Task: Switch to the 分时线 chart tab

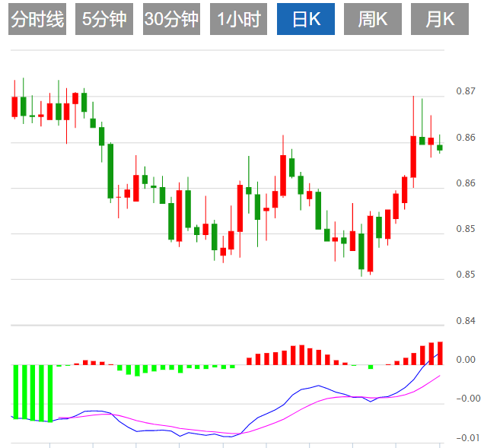Action: point(37,19)
